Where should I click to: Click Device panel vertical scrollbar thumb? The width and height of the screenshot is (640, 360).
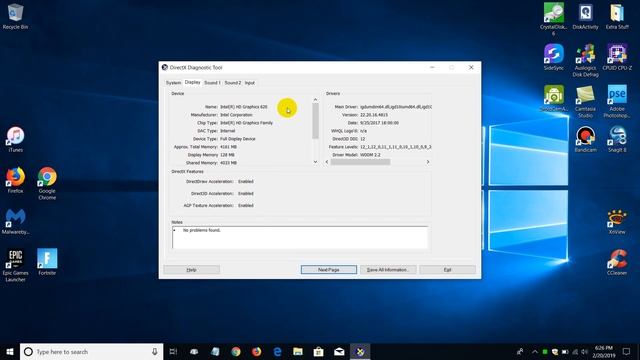[315, 121]
